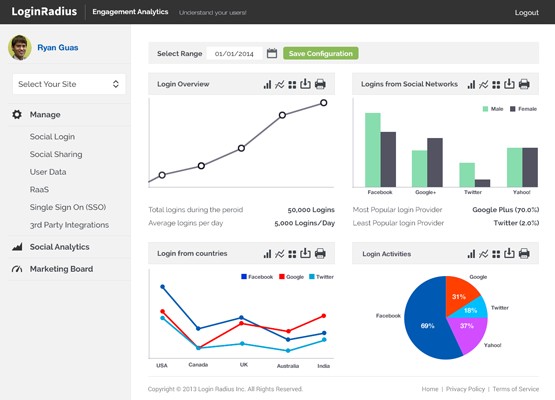Click the Marketing Board gauge icon
Image resolution: width=555 pixels, height=400 pixels.
click(17, 269)
